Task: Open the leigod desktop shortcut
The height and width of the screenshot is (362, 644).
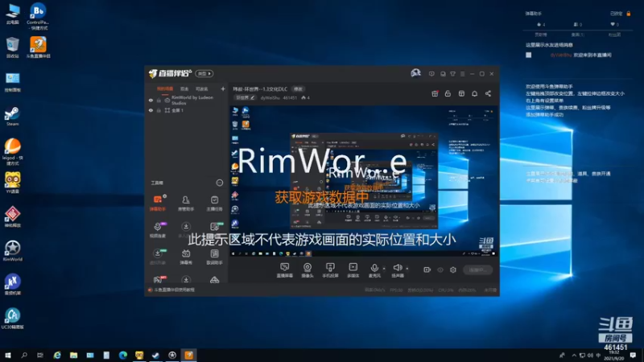Action: point(13,151)
